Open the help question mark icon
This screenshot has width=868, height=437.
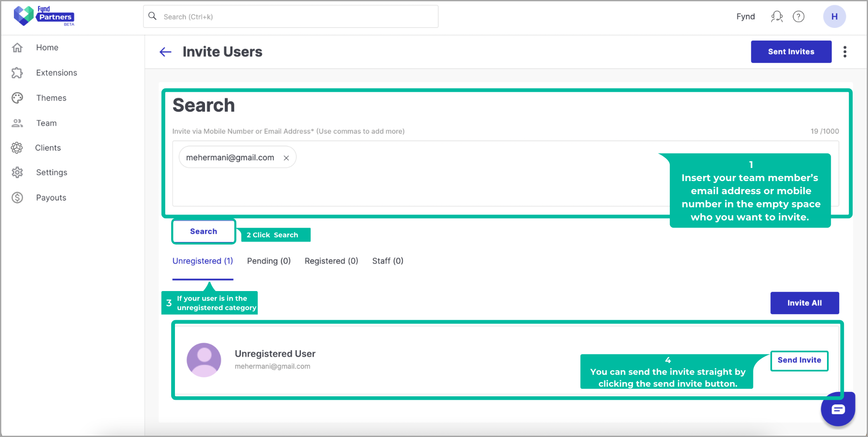[x=798, y=16]
